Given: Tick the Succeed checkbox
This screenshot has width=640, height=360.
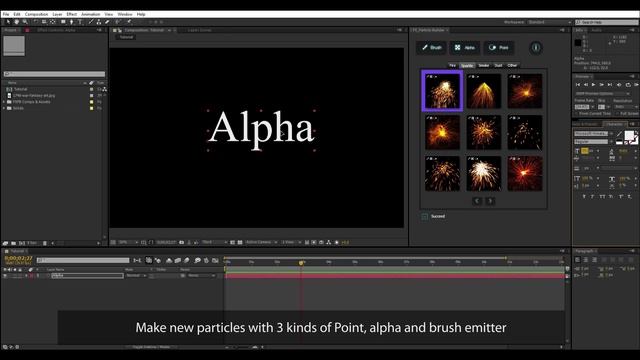Looking at the screenshot, I should [424, 216].
